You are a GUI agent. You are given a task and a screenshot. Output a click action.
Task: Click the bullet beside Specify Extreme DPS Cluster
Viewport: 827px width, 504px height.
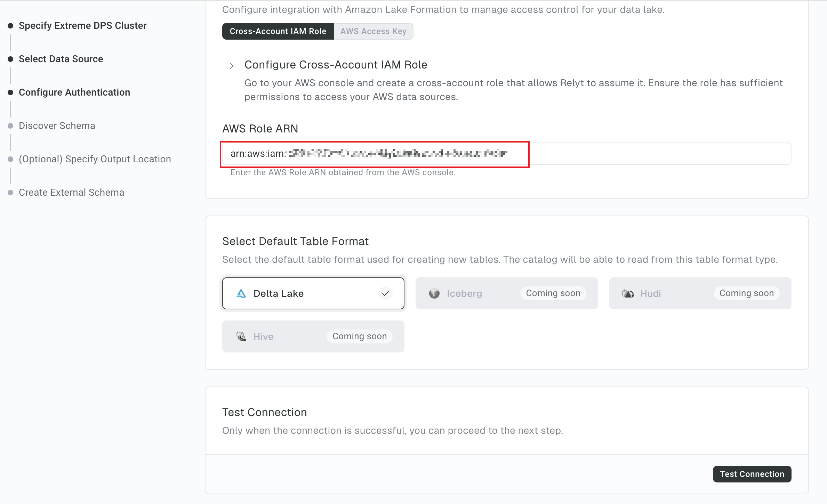pyautogui.click(x=10, y=26)
